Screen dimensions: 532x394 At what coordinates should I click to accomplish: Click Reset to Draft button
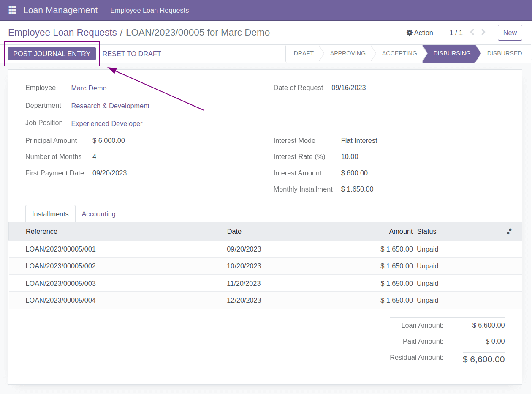[x=132, y=54]
